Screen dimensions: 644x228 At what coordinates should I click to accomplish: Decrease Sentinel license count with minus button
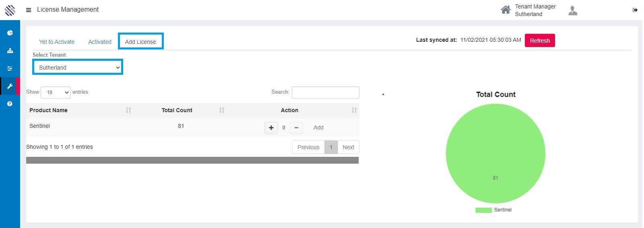click(x=296, y=128)
